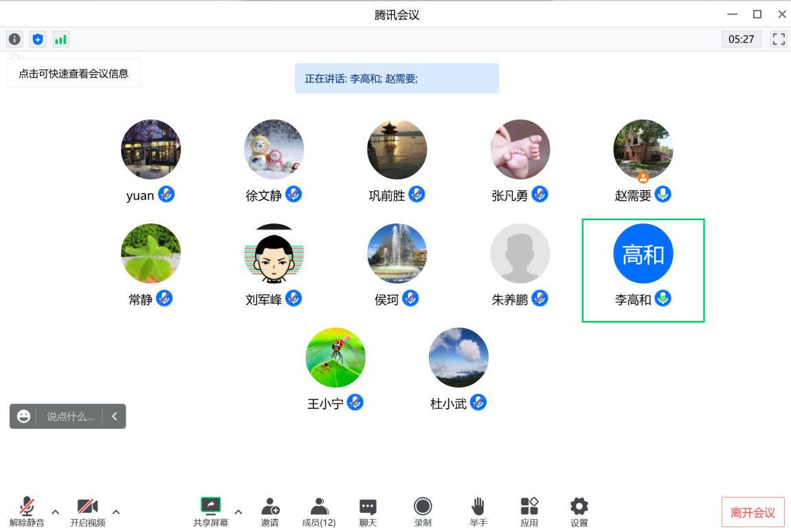791x532 pixels.
Task: Expand audio options arrow beside 解除静音
Action: point(56,511)
